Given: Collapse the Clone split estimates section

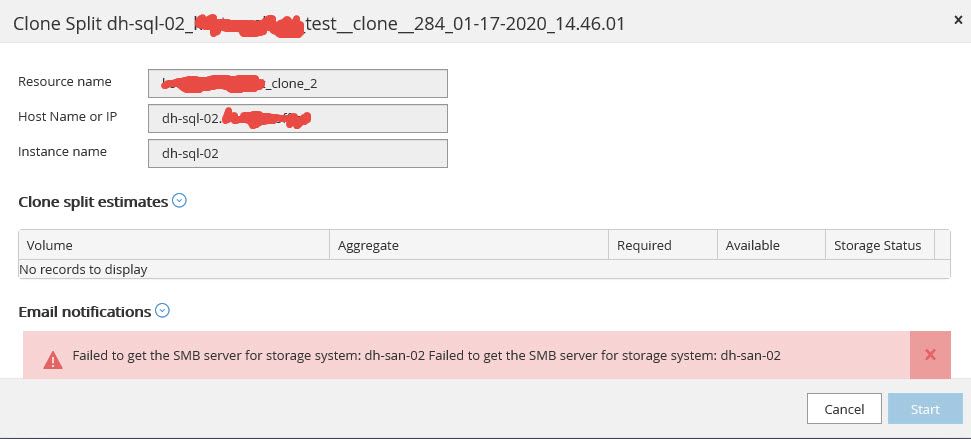Looking at the screenshot, I should pyautogui.click(x=180, y=201).
